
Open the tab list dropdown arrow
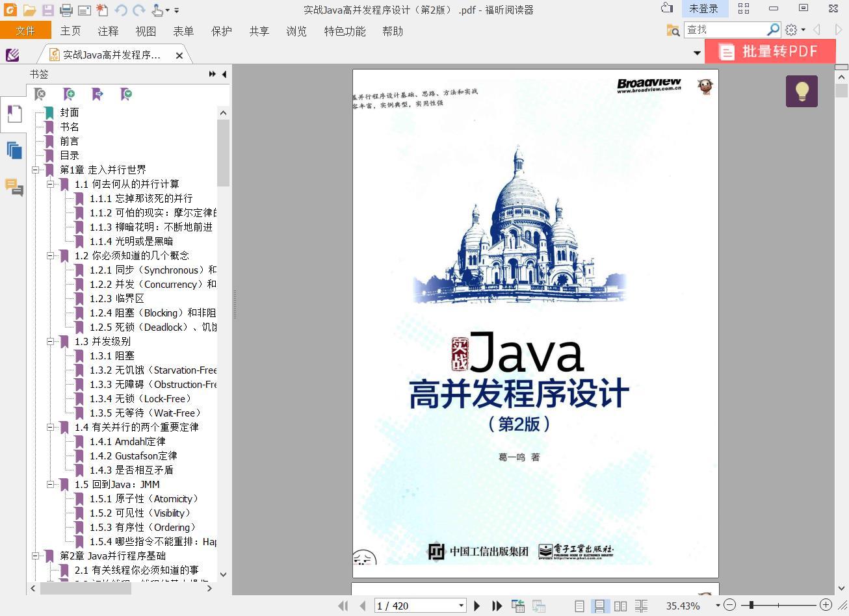tap(697, 53)
